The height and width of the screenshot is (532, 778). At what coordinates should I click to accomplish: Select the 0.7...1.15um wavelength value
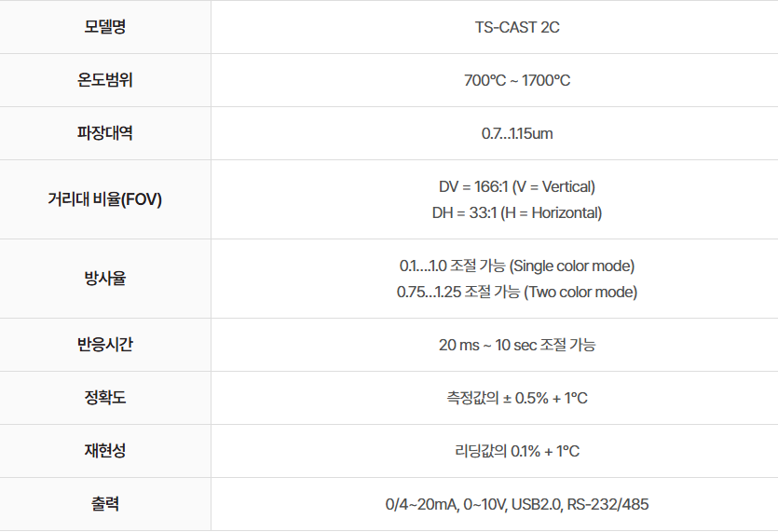517,133
